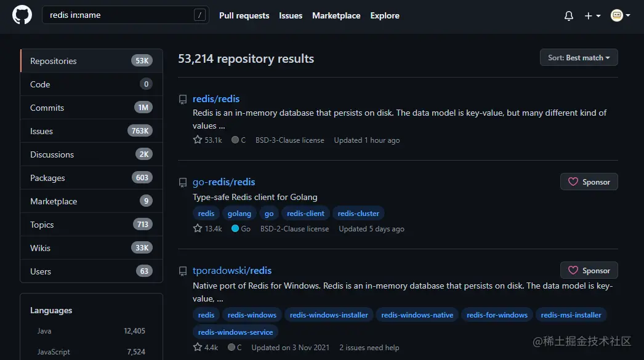644x360 pixels.
Task: Click 'Updated on 3 Nov 2021' text
Action: 291,348
